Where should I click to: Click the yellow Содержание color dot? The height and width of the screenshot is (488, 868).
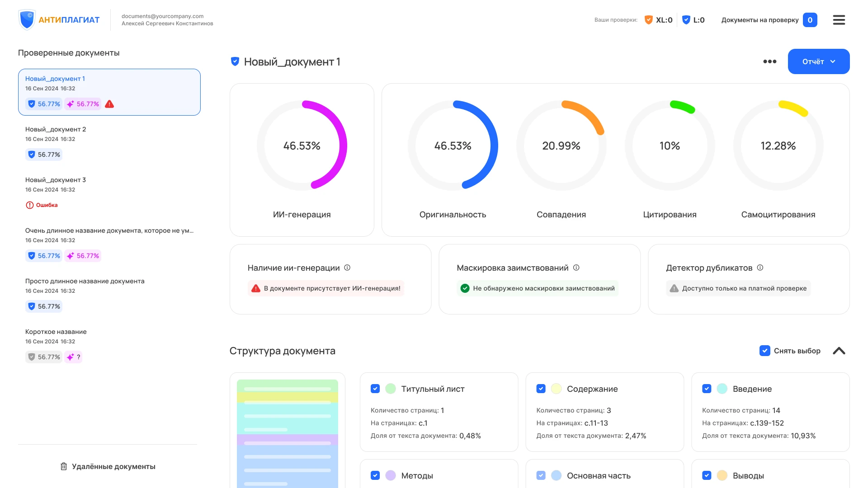[557, 389]
